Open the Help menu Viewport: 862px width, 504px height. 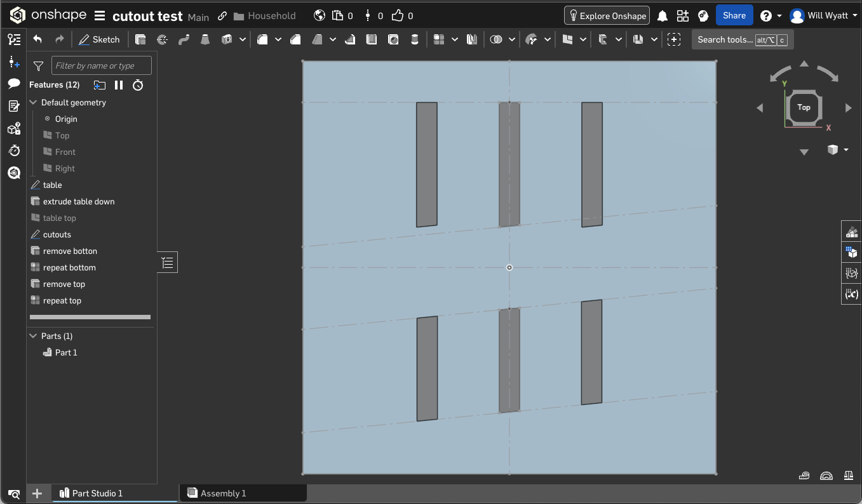[771, 16]
